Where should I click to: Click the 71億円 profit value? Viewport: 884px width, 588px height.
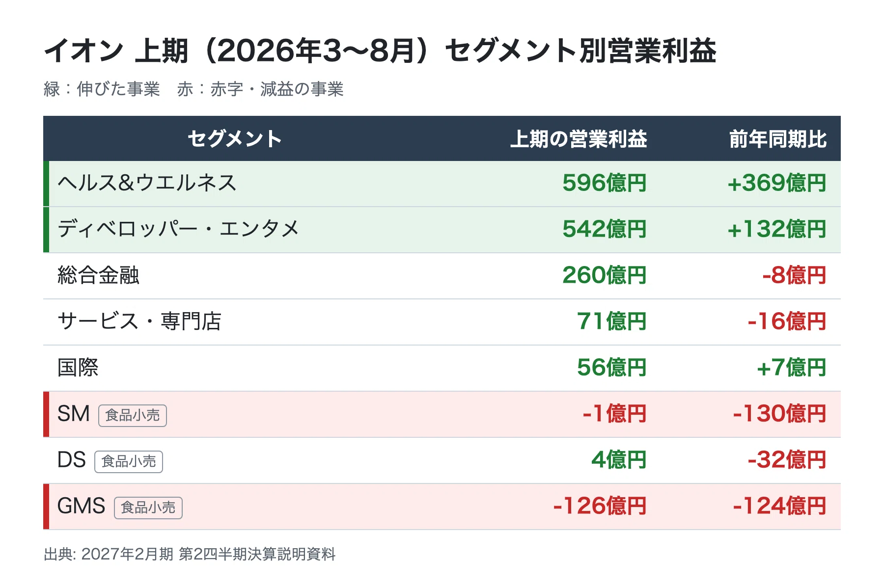[612, 321]
